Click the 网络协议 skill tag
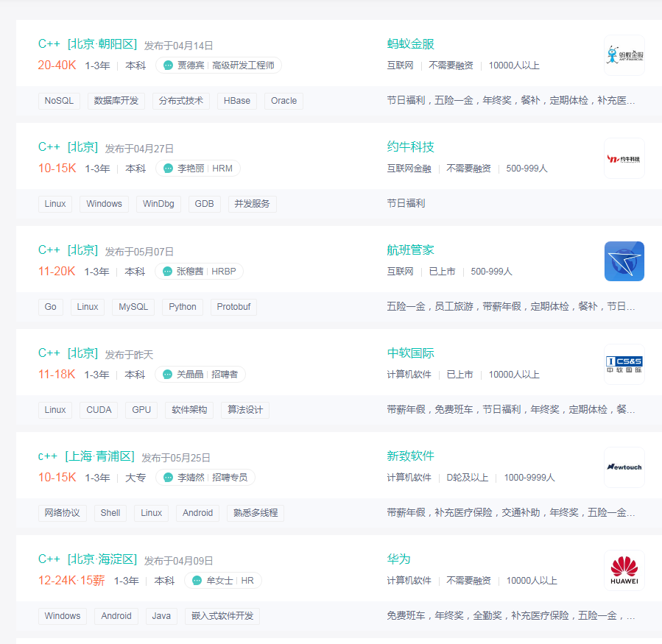Image resolution: width=662 pixels, height=644 pixels. pos(62,513)
